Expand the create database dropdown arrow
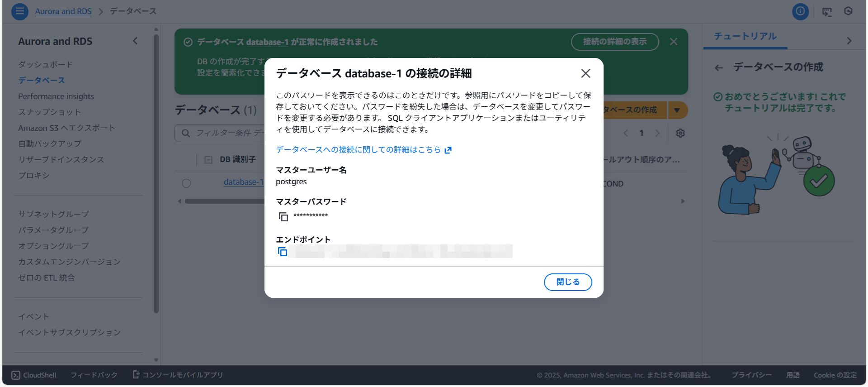 677,110
